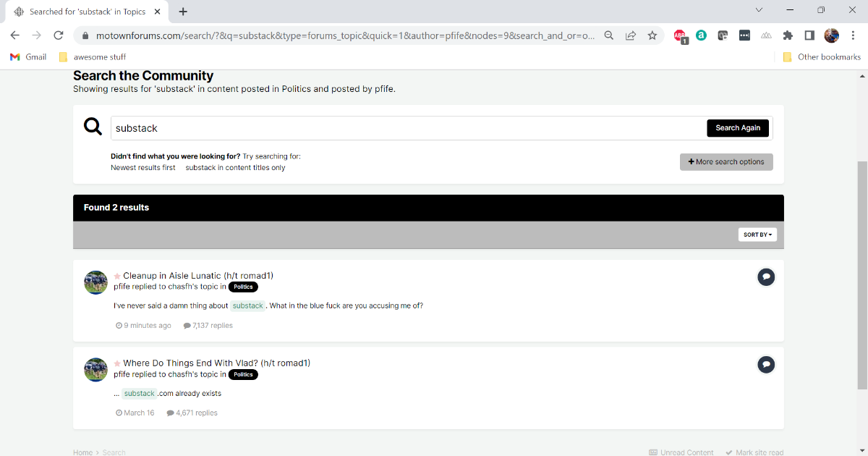
Task: Click Politics tag in Vlad result
Action: (243, 374)
